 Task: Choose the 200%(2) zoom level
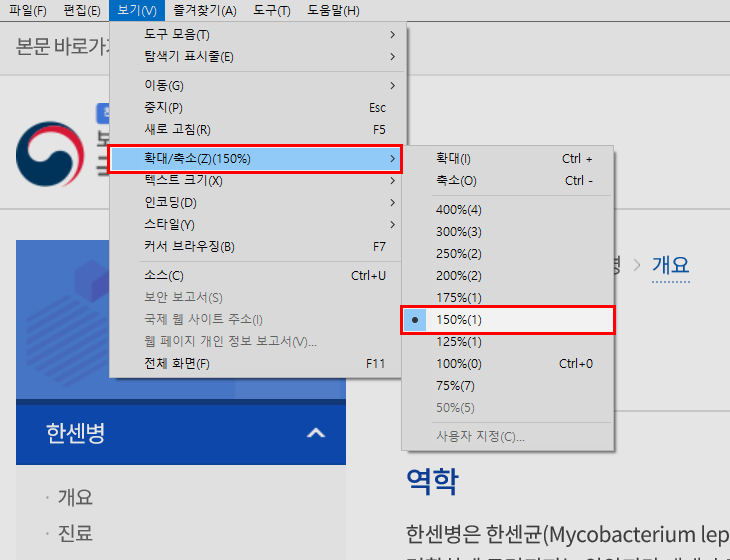click(x=459, y=276)
